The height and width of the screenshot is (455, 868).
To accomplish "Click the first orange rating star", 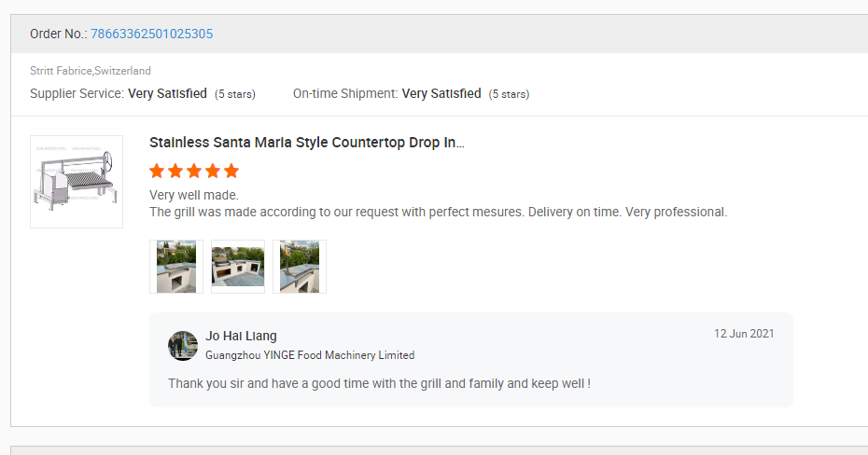I will click(157, 171).
